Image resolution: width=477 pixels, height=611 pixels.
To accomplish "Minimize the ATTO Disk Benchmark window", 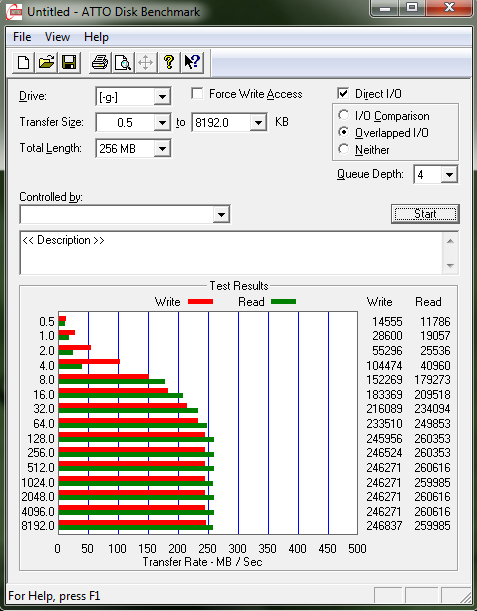I will click(385, 8).
